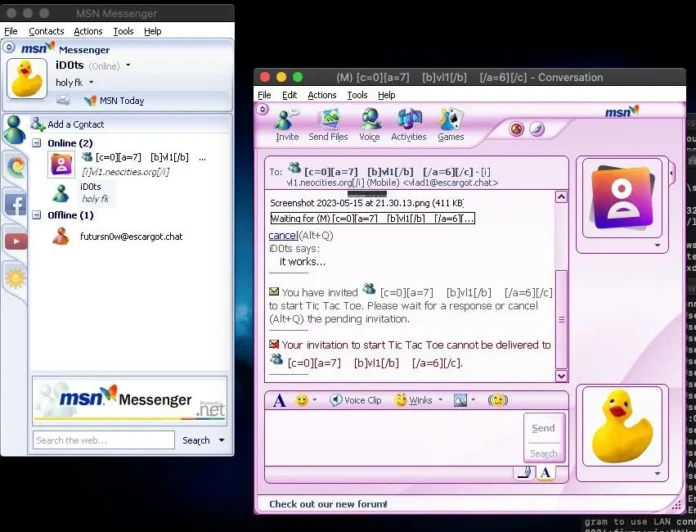Open File menu in MSN Messenger window
Image resolution: width=696 pixels, height=532 pixels.
(11, 32)
